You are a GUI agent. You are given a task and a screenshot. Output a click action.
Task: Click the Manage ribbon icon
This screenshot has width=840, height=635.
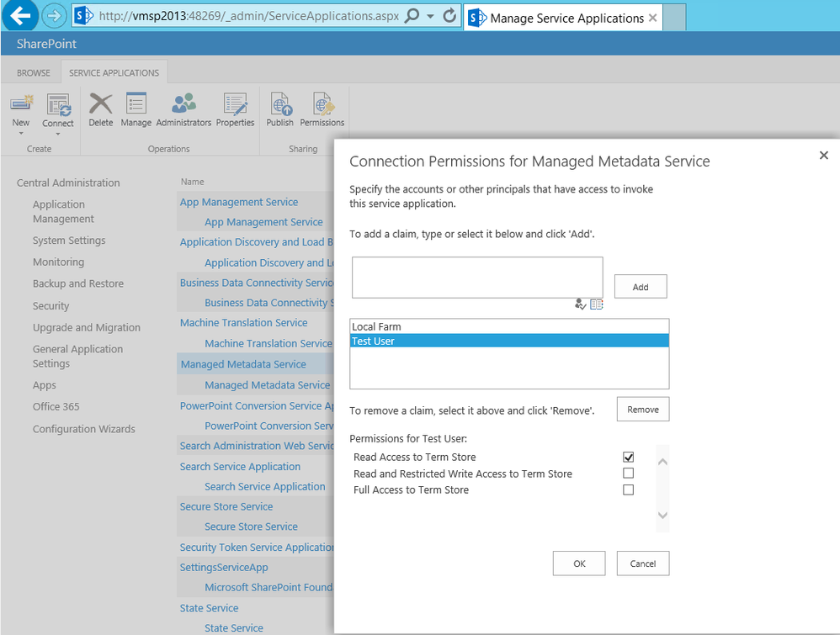[x=136, y=103]
